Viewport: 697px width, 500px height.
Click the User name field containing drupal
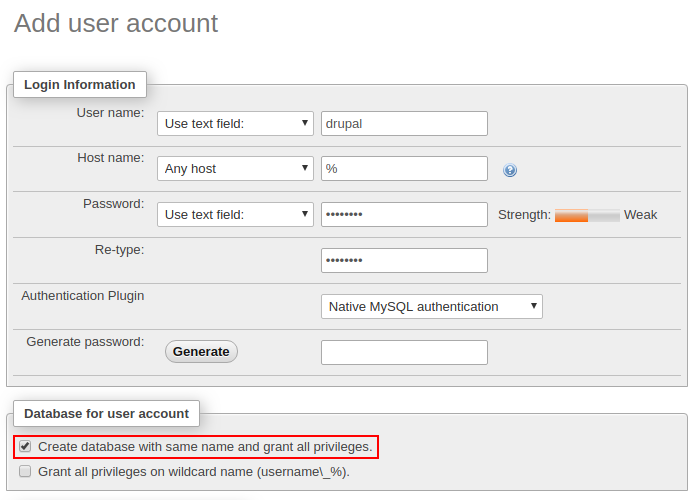click(x=404, y=124)
